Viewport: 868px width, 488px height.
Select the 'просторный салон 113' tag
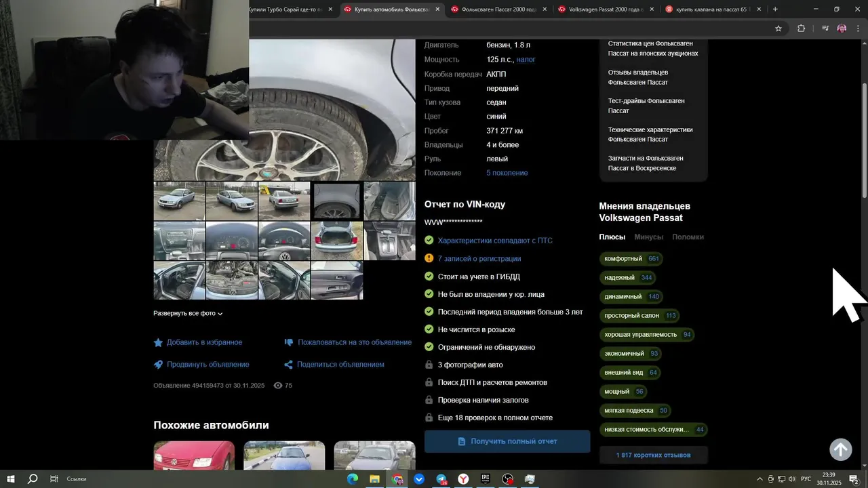click(640, 316)
